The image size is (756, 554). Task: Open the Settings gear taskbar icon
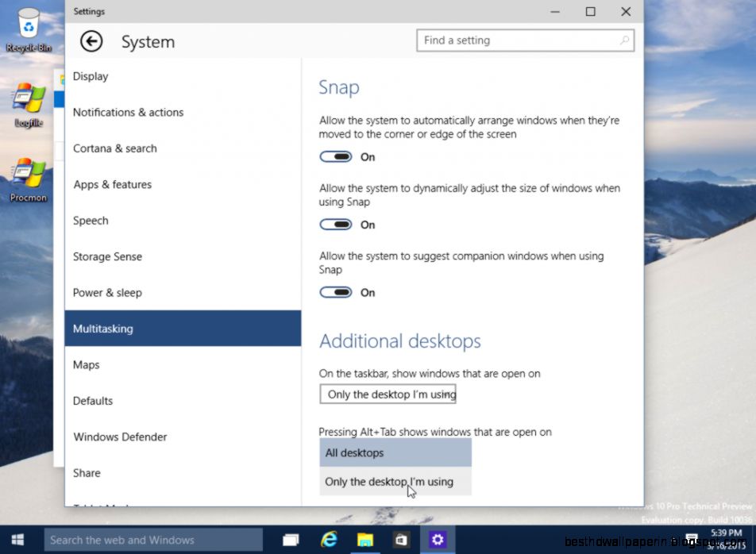click(438, 539)
